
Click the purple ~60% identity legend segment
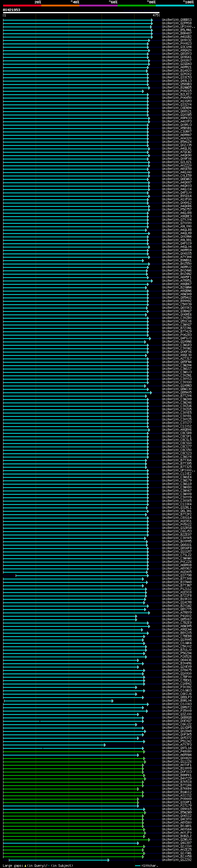(x=98, y=6)
